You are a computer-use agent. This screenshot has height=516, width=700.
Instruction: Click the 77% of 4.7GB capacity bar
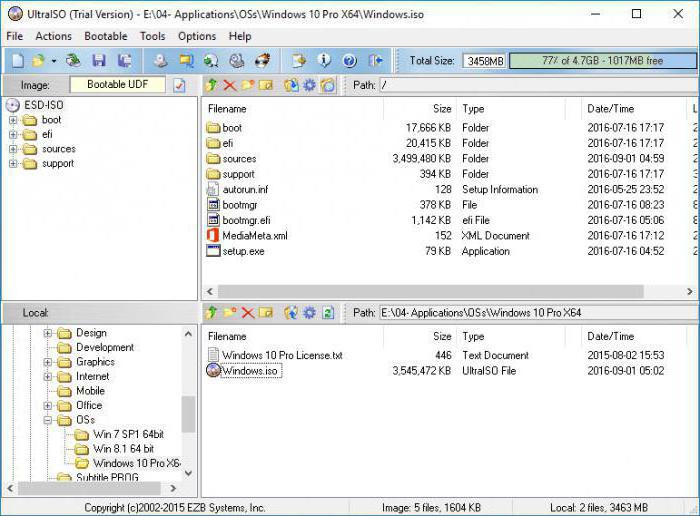coord(603,61)
